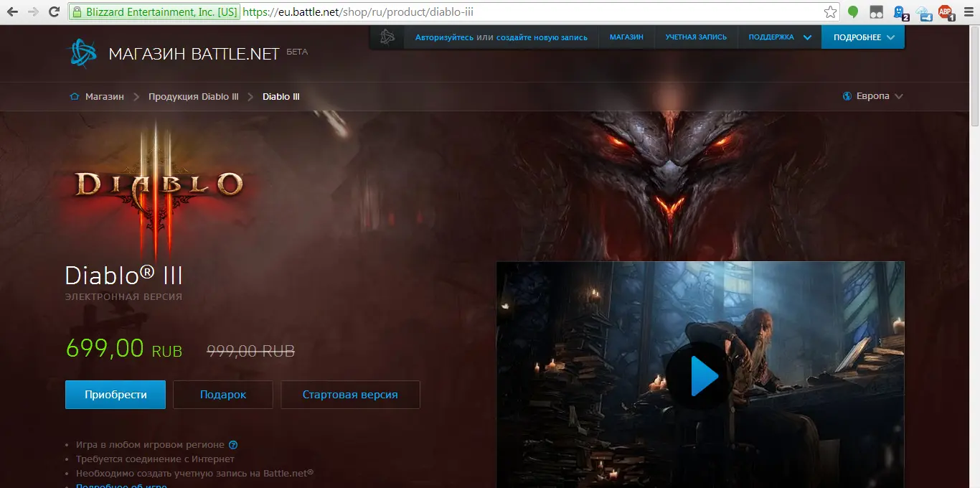Play the Diablo III trailer video
The image size is (980, 488).
click(x=699, y=375)
